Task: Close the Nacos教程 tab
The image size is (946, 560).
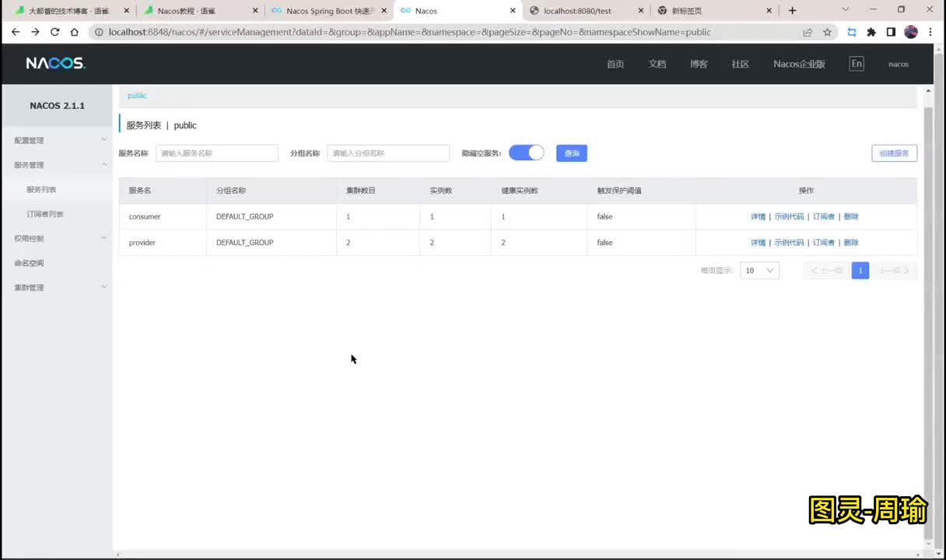Action: tap(255, 11)
